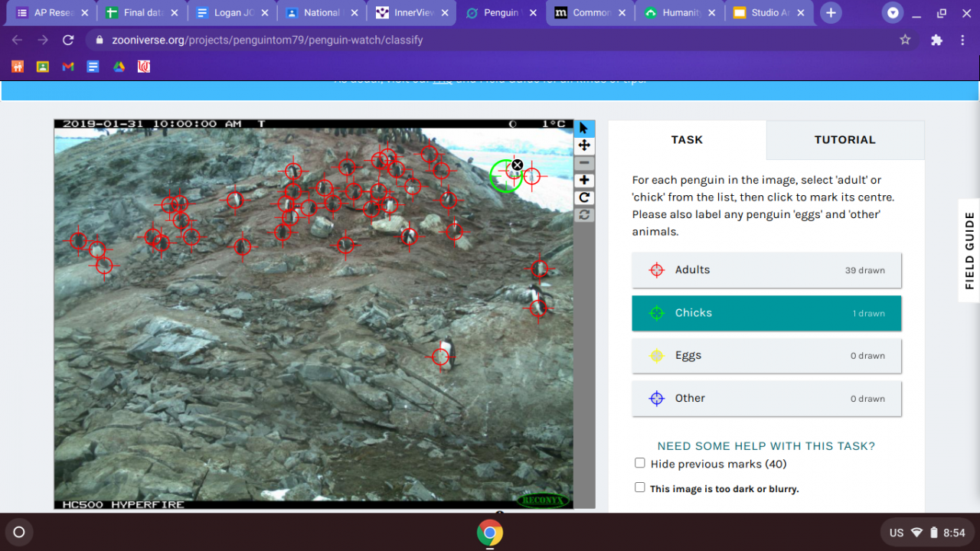Click 'Need some help with this task?'
The width and height of the screenshot is (980, 551).
(x=766, y=446)
